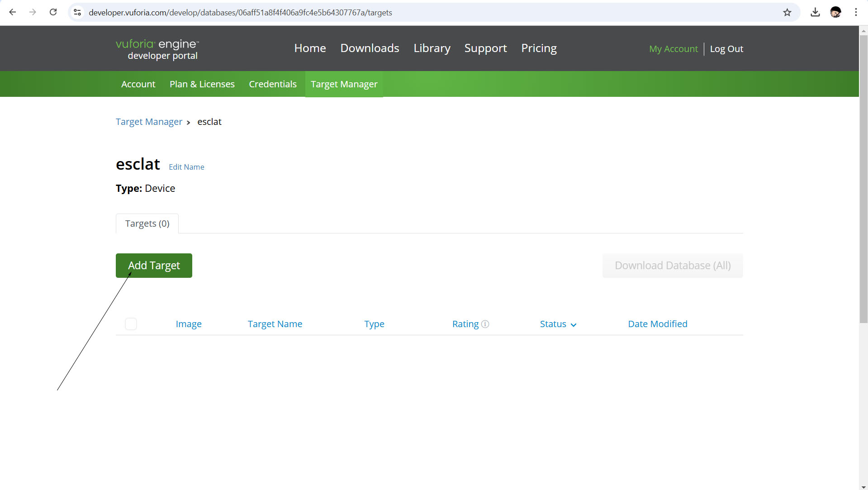Expand the Status sort chevron
The image size is (868, 490).
point(574,325)
